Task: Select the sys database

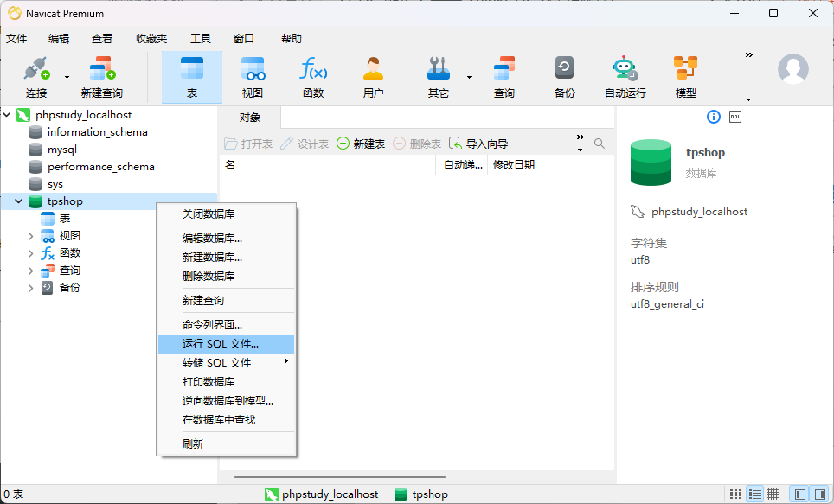Action: (55, 184)
